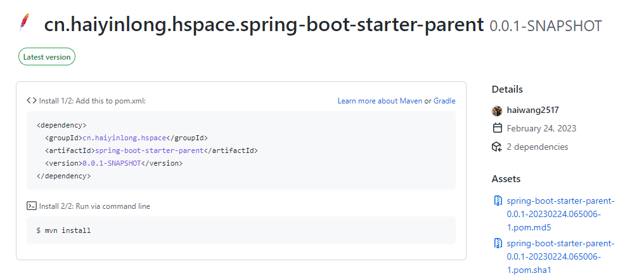Click the file icon for the pom.sha1 asset

[x=498, y=244]
